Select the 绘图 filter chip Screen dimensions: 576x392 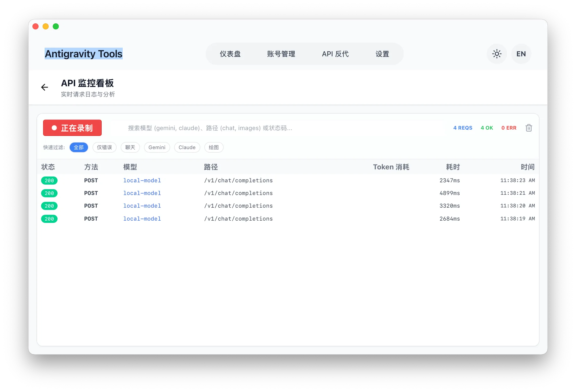pos(214,147)
